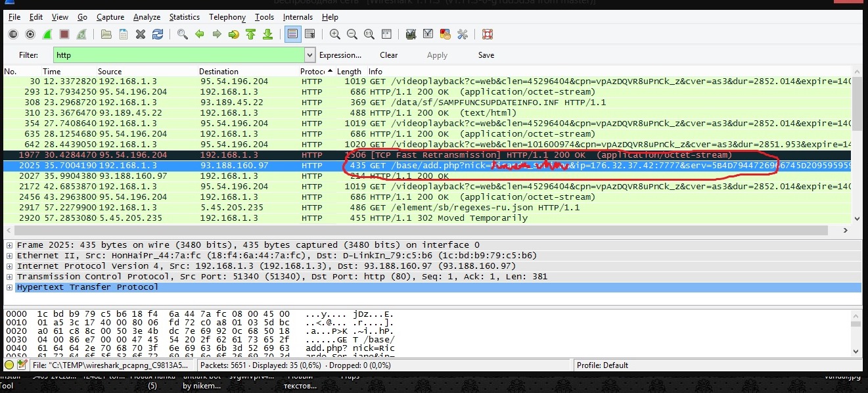Go to packet number icon
The image size is (868, 393).
coord(233,34)
